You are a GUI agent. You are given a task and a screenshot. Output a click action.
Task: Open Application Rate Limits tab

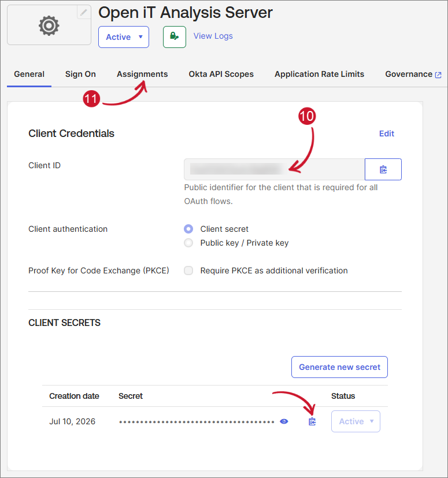(319, 74)
